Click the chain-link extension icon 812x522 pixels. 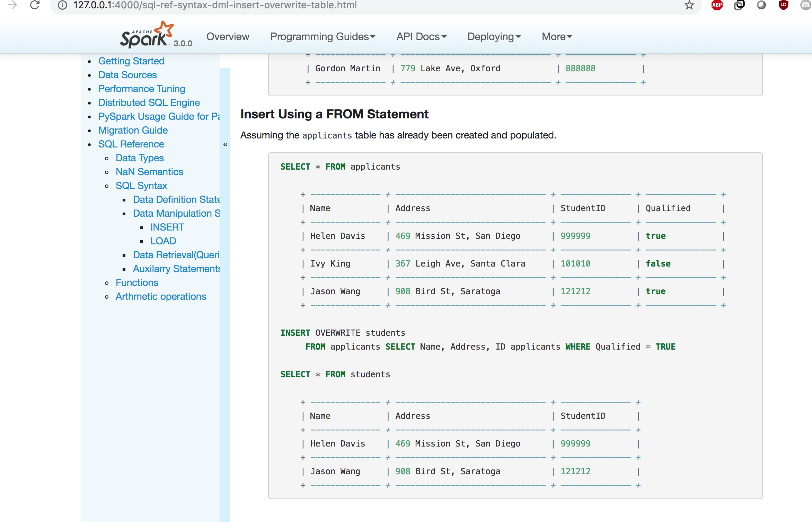[x=739, y=5]
